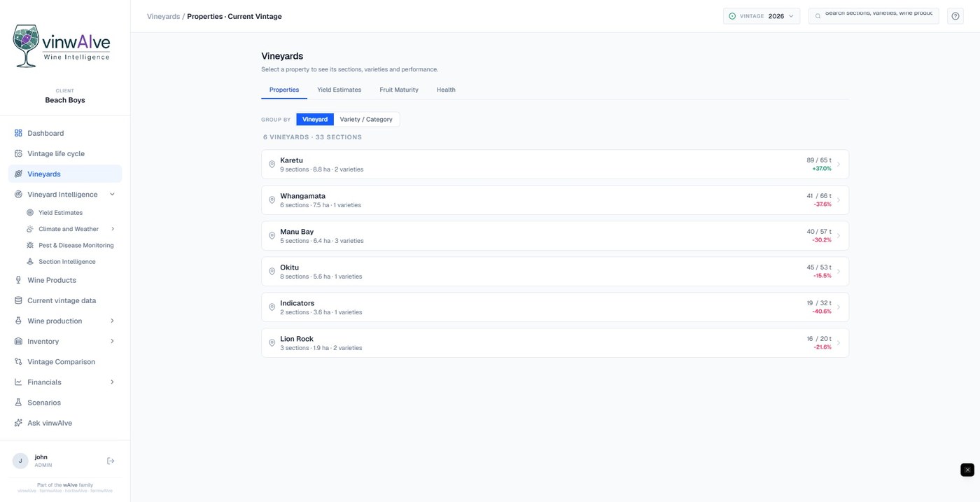Switch to the Yield Estimates tab
Viewport: 980px width, 502px height.
click(x=339, y=90)
